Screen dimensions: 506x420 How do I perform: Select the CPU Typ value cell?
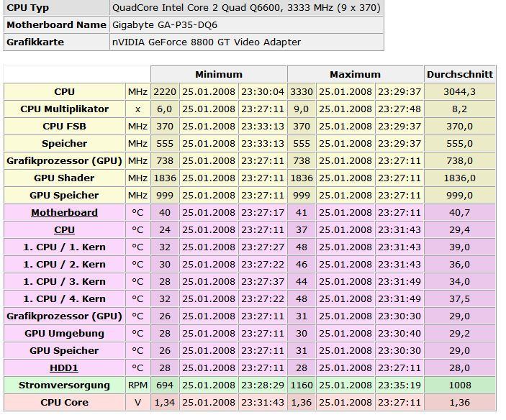pos(247,8)
